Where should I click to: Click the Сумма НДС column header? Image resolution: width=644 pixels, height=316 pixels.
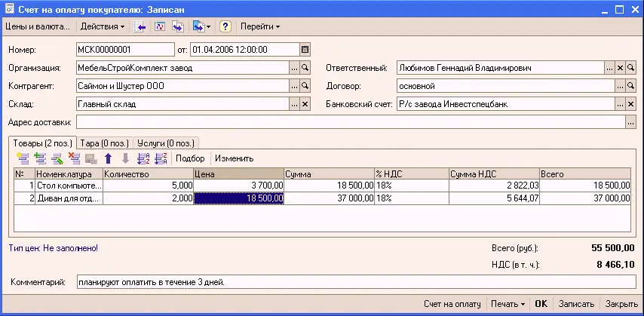click(494, 174)
